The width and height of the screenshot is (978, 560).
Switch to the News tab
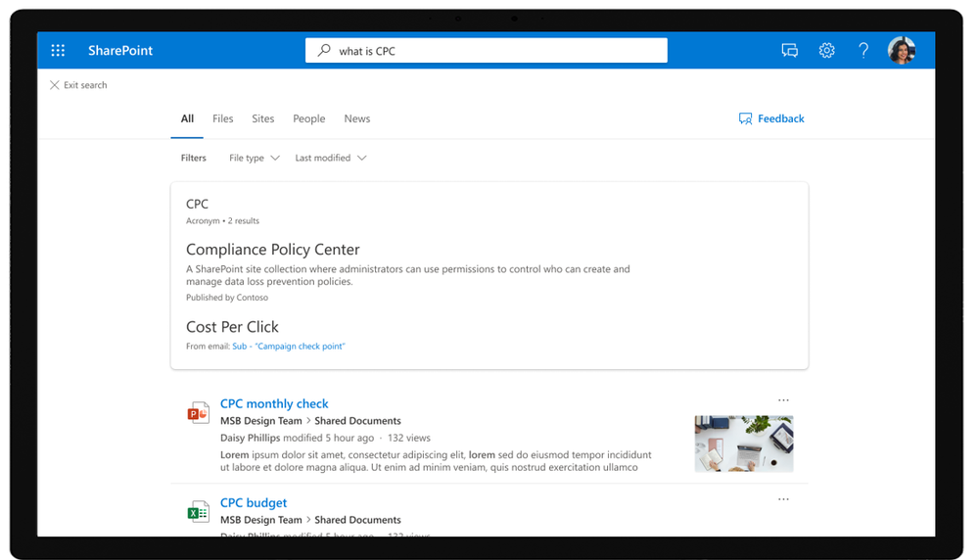click(x=356, y=118)
